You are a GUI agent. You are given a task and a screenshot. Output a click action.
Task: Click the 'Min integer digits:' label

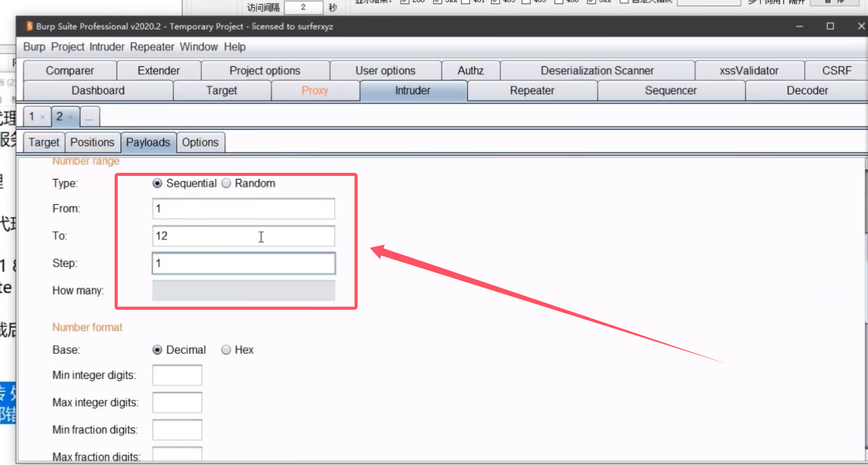tap(94, 375)
